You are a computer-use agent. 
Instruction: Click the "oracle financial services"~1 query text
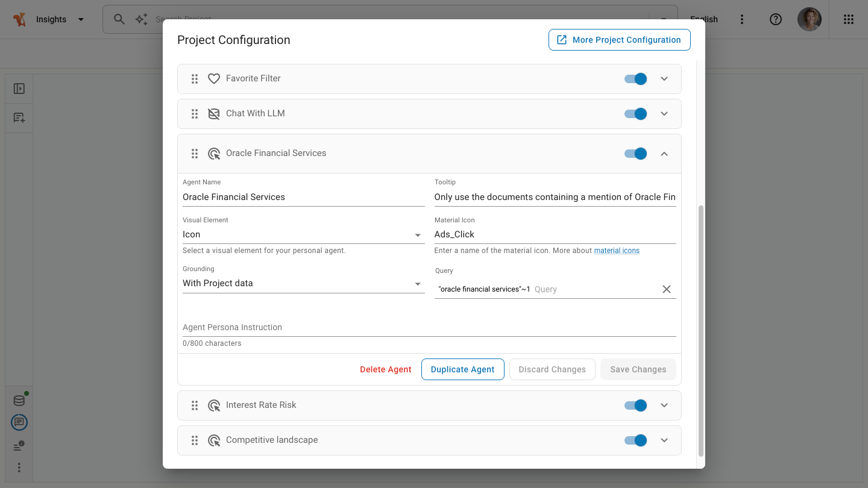[485, 289]
